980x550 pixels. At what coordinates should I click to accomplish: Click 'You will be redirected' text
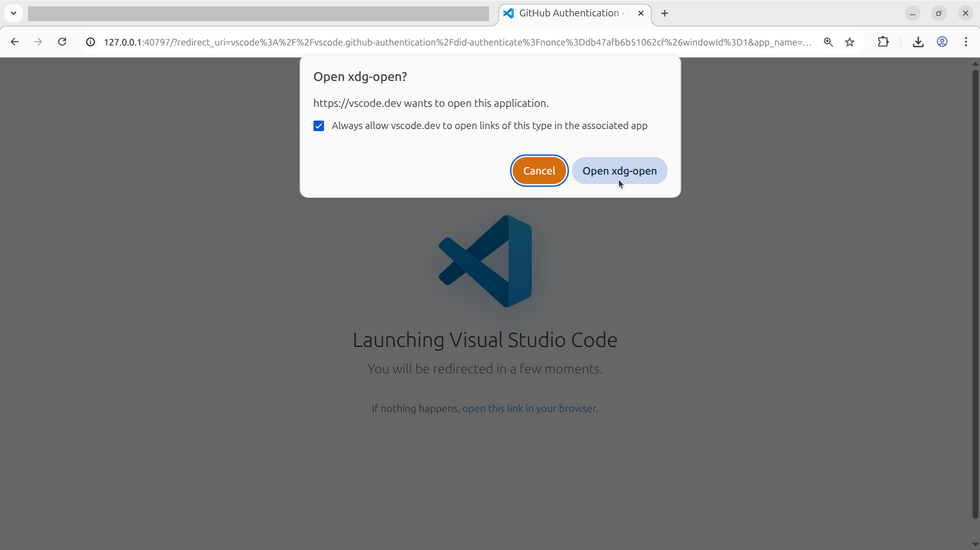[485, 369]
